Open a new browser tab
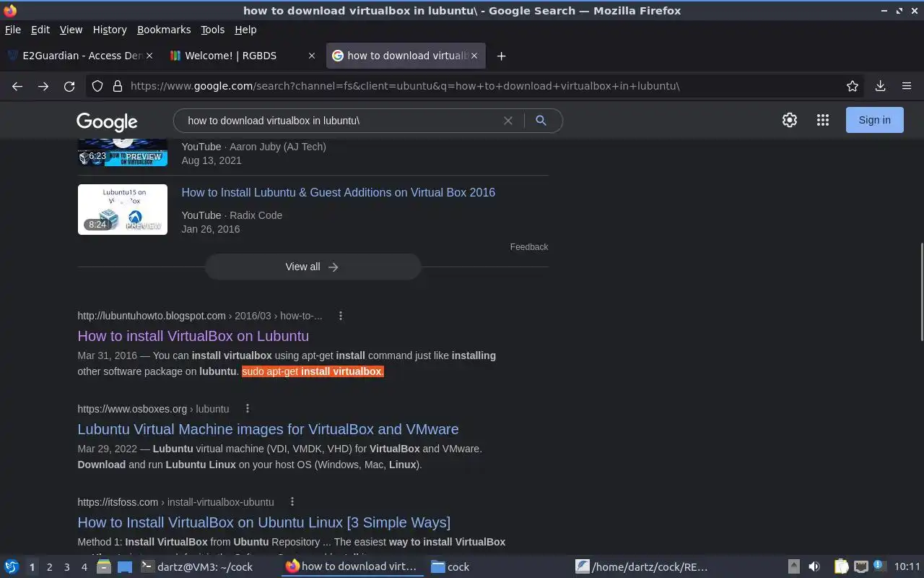 [x=501, y=56]
